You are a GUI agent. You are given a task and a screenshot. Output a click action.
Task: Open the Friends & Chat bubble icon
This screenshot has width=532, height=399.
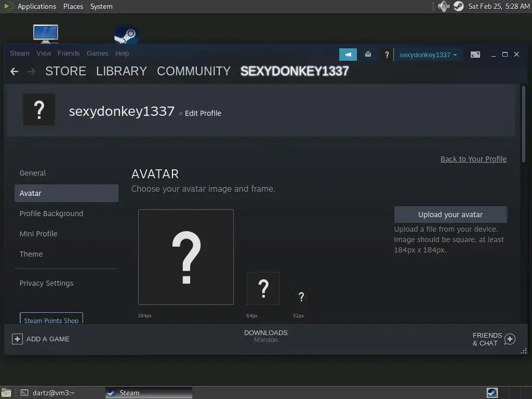tap(510, 339)
